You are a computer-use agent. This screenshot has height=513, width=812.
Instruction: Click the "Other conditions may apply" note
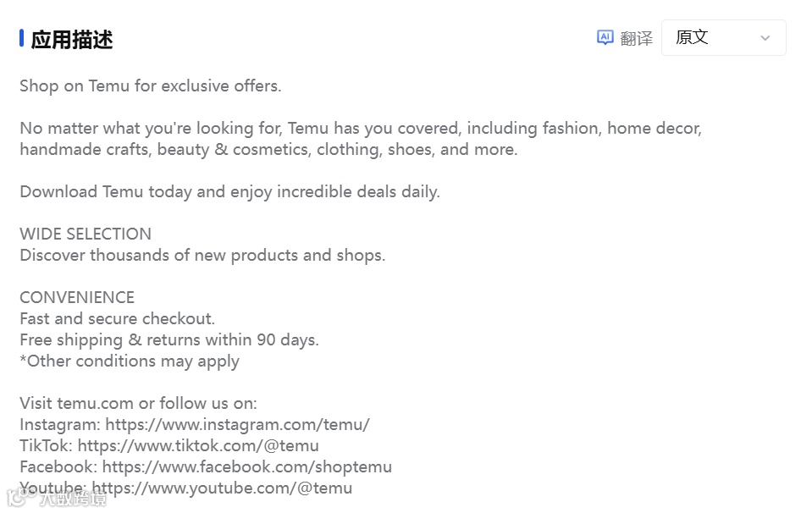coord(130,361)
